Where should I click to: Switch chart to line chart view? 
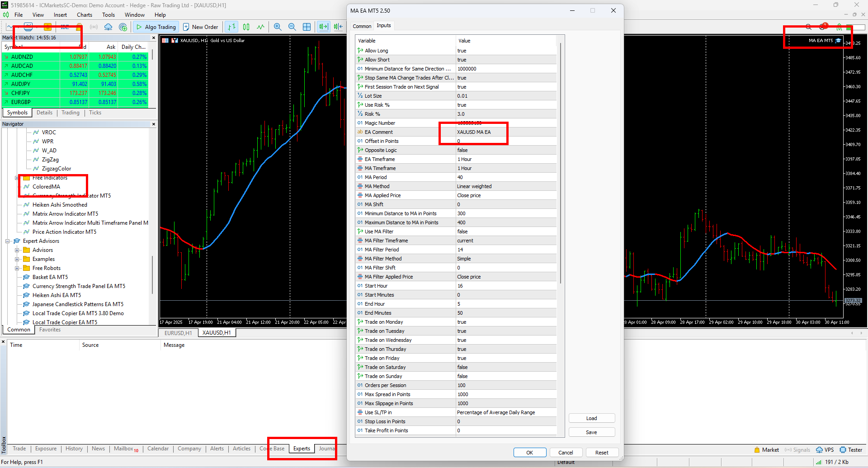click(260, 27)
